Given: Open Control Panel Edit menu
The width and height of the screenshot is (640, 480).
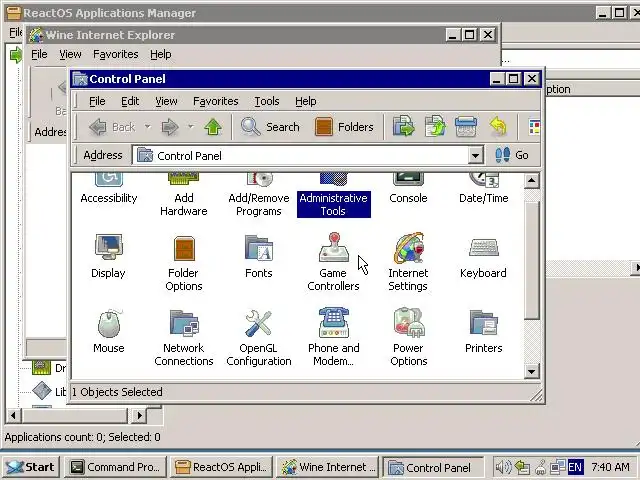Looking at the screenshot, I should pos(130,101).
